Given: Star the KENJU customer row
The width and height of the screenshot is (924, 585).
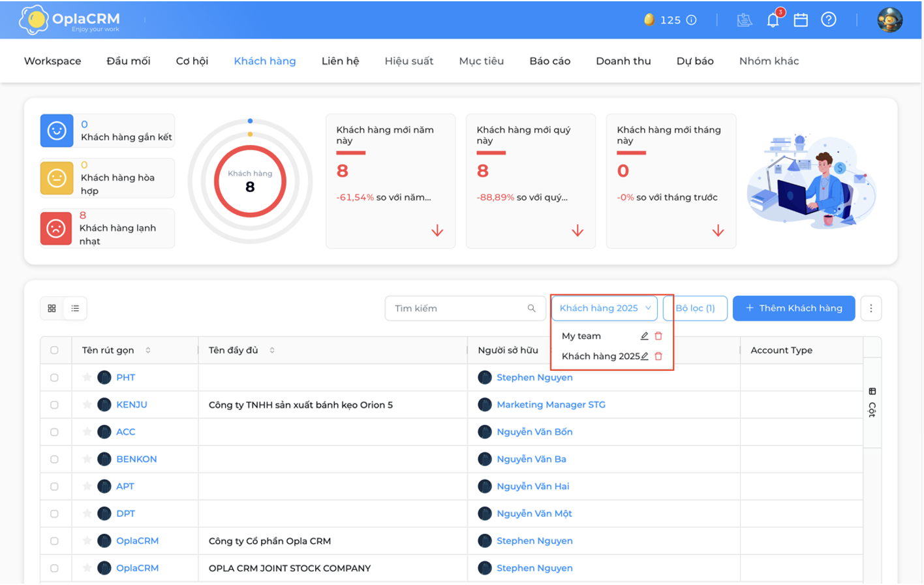Looking at the screenshot, I should coord(87,405).
